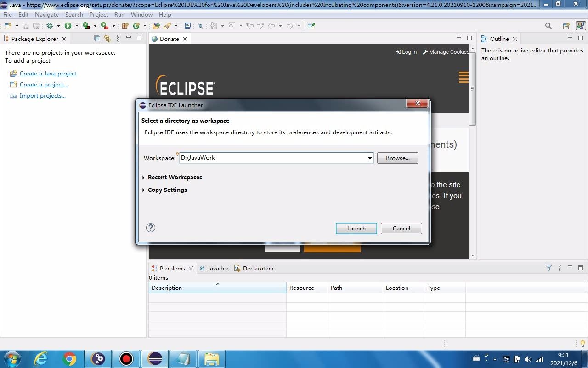Open the Workspace path combo dropdown
This screenshot has width=588, height=368.
click(370, 158)
